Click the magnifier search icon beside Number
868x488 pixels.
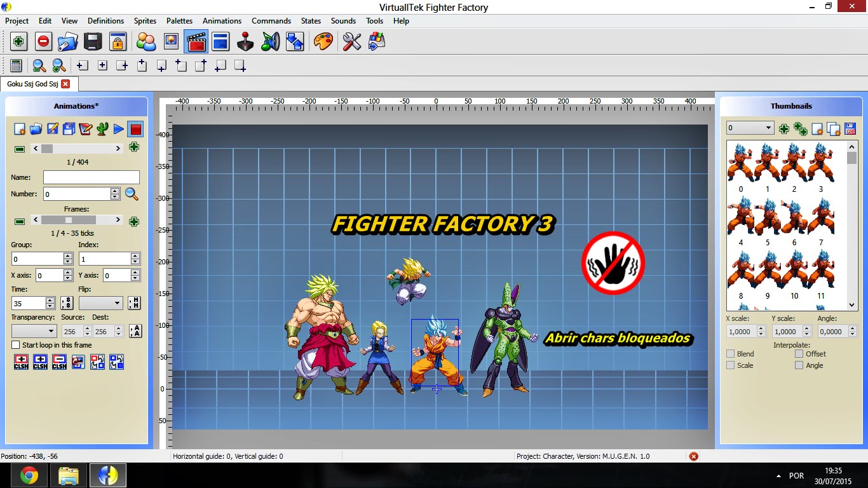pyautogui.click(x=132, y=194)
